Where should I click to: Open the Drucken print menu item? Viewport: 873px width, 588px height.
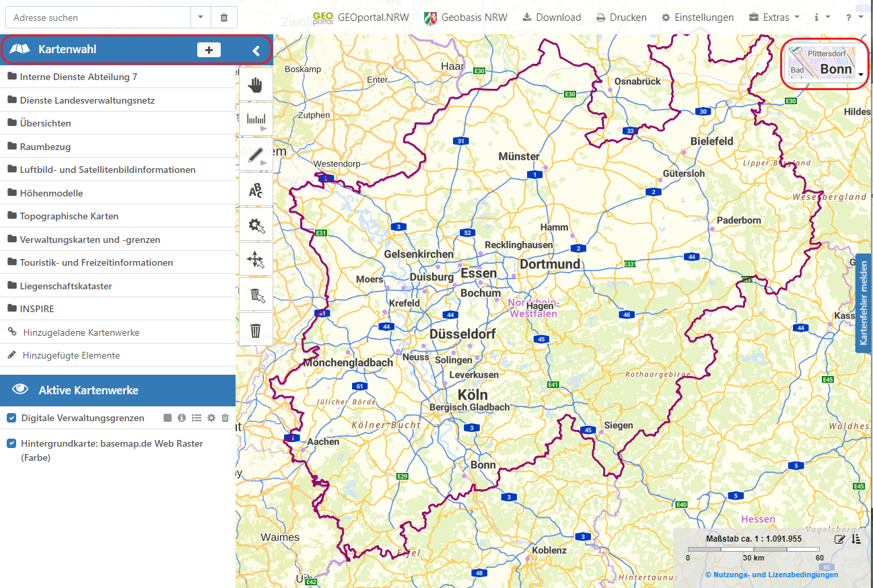pyautogui.click(x=621, y=17)
